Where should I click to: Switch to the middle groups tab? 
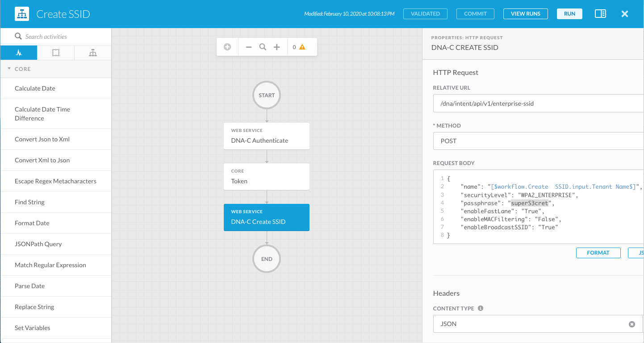point(55,53)
